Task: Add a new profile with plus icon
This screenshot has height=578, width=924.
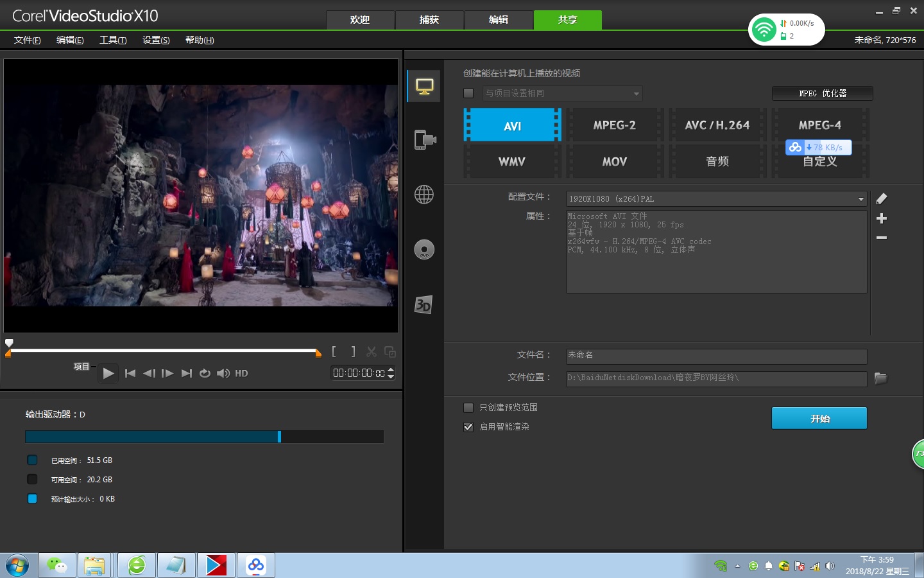Action: [x=882, y=218]
